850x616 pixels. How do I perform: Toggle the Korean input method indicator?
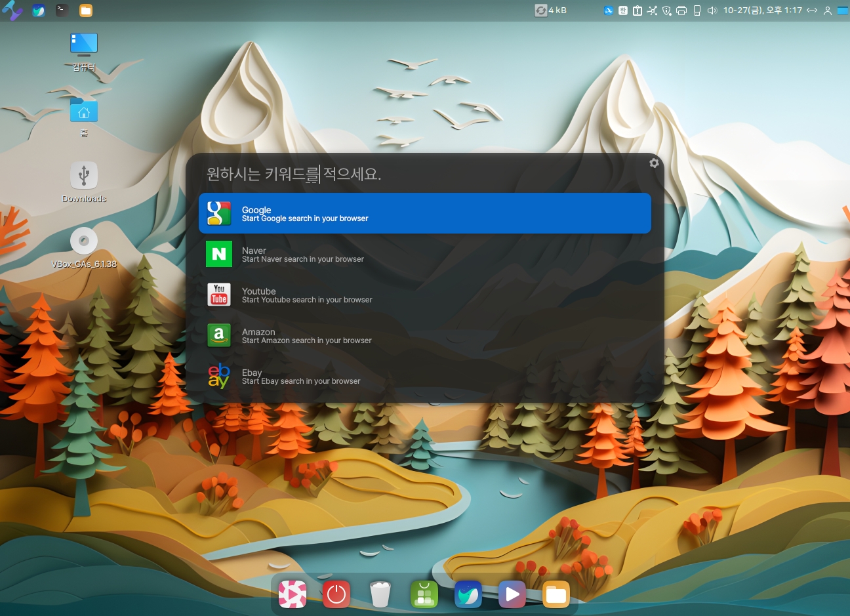(x=623, y=10)
